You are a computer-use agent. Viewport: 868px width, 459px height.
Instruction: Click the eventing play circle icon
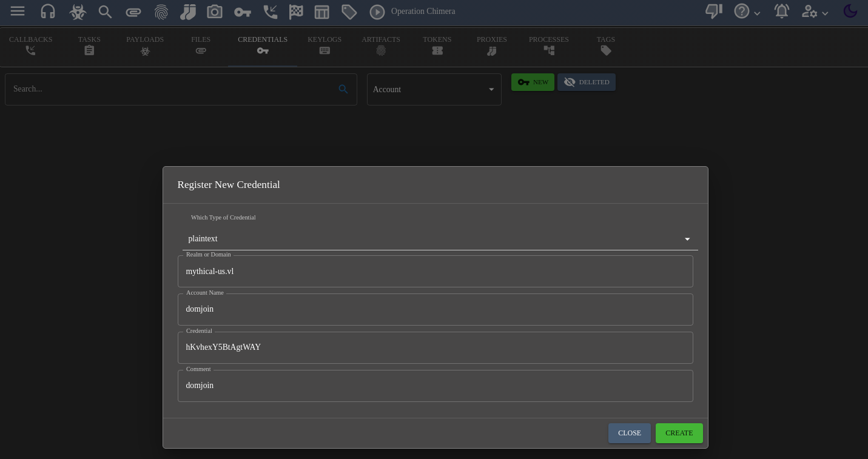tap(377, 12)
